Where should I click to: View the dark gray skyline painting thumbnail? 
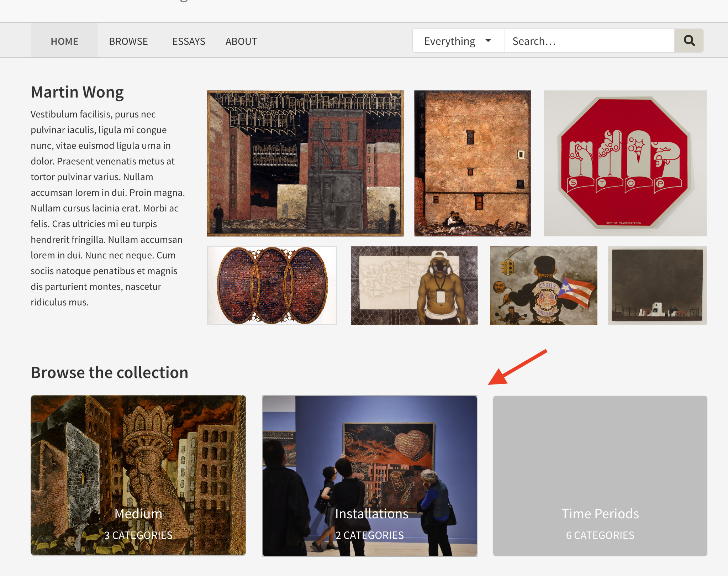pos(657,285)
